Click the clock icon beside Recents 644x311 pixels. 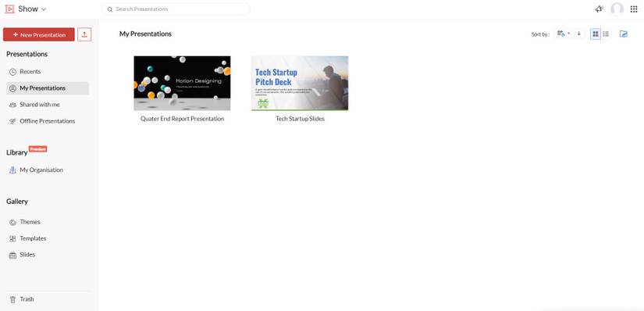click(12, 72)
